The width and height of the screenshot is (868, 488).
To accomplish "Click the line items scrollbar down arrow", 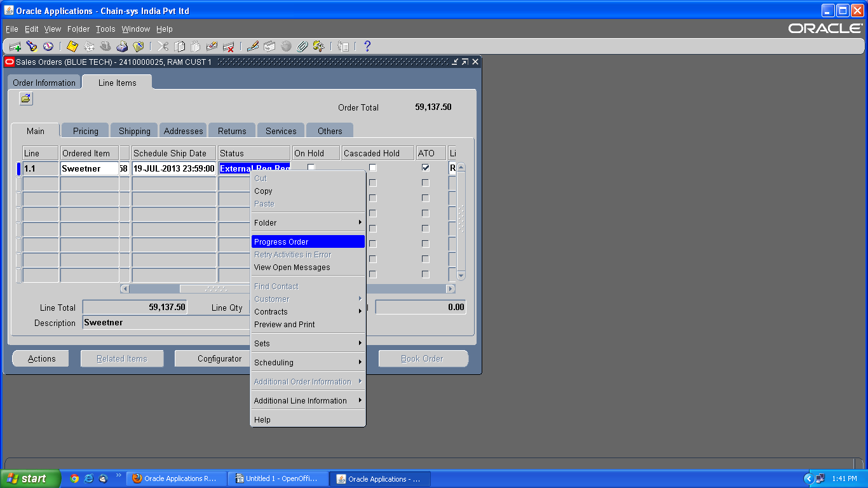I will point(461,276).
